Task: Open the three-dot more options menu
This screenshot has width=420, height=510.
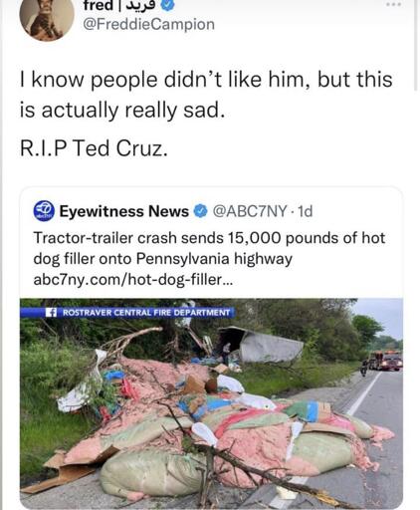Action: point(394,5)
